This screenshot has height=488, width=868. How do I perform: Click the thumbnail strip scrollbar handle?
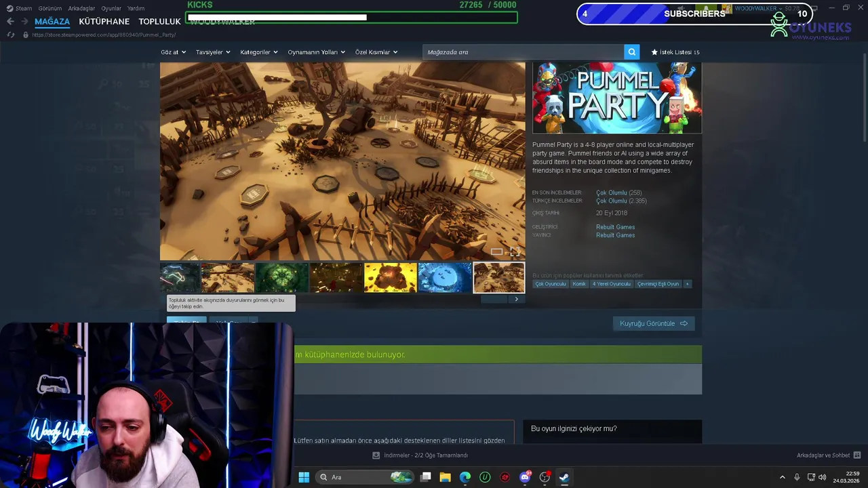[494, 299]
